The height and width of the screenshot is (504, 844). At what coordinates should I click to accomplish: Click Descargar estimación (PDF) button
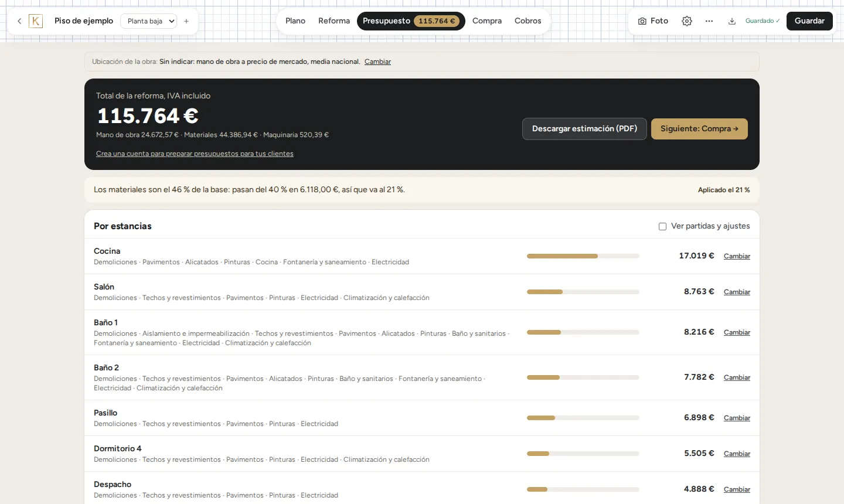point(584,129)
